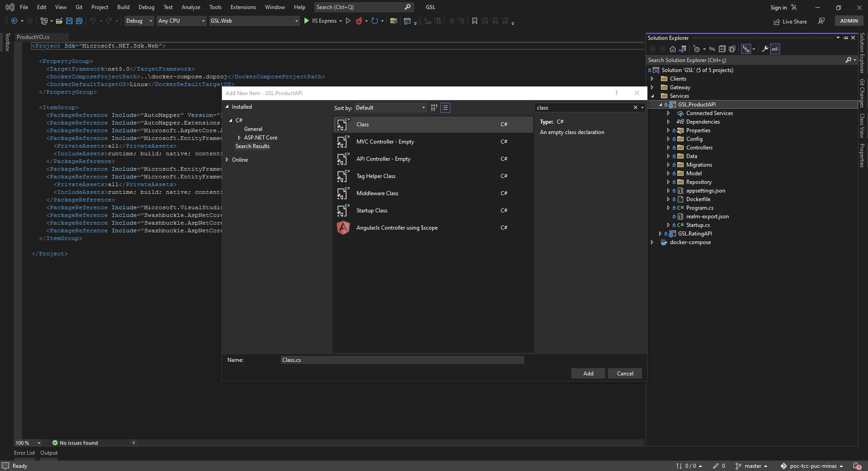
Task: Toggle Preview Selected Items in Solution Explorer
Action: (775, 49)
